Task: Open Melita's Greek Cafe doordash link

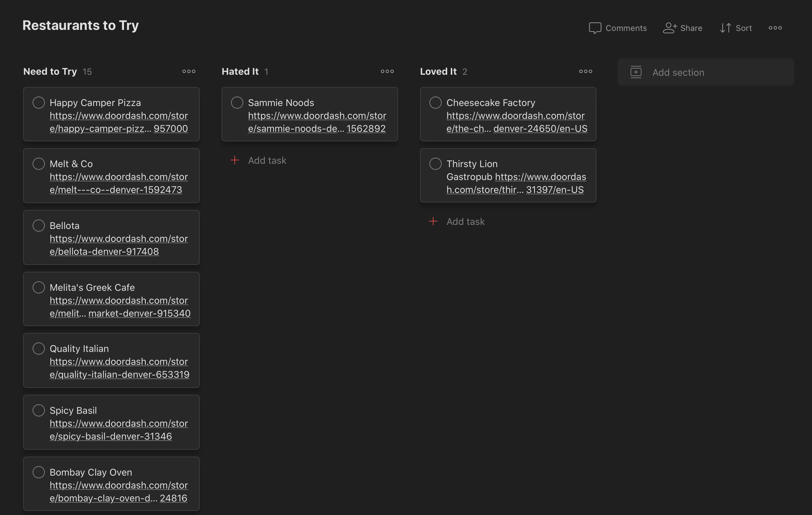Action: point(120,307)
